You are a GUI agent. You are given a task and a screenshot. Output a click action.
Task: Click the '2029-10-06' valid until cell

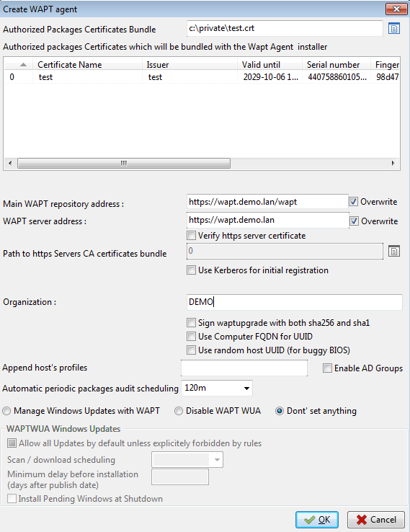[x=270, y=77]
